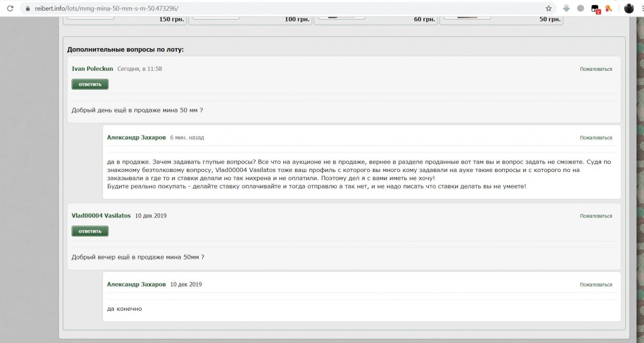Reply to Ivan Poleckun's question with ответить

tap(90, 84)
